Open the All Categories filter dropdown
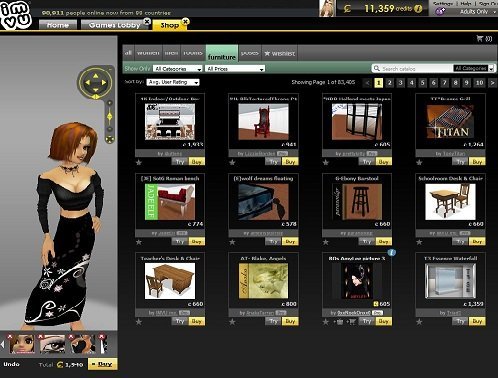Viewport: 498px width, 378px height. tap(178, 69)
